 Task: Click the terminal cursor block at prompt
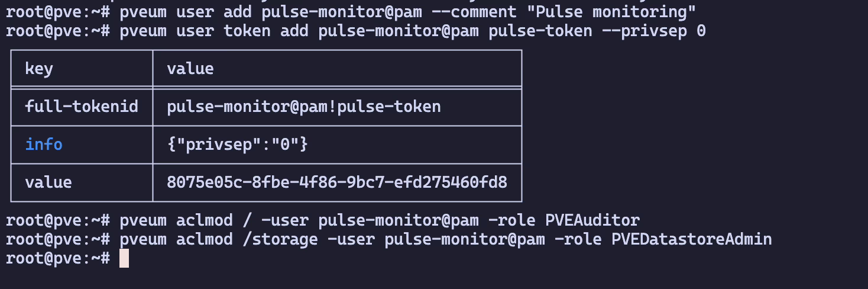point(124,258)
